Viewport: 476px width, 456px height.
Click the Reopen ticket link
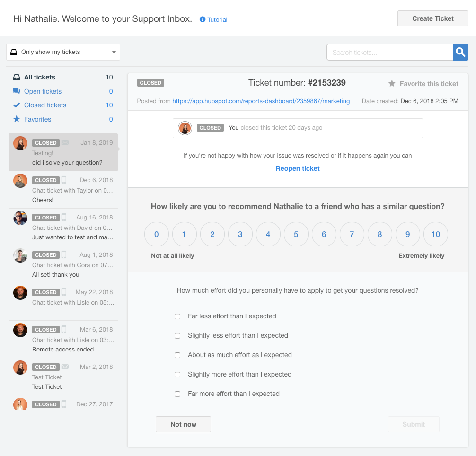(x=298, y=168)
